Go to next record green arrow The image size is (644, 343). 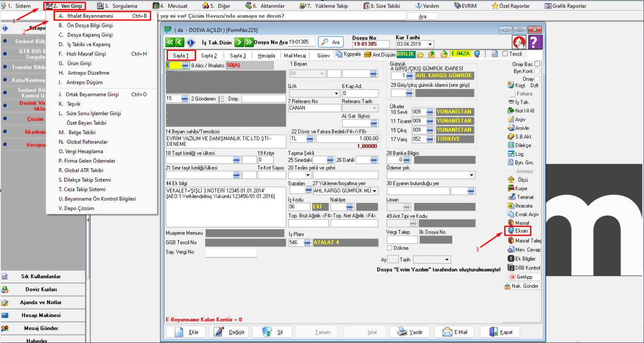tap(239, 42)
